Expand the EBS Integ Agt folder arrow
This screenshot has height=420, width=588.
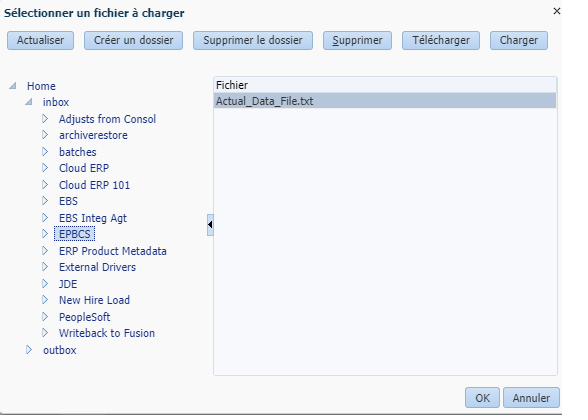pos(45,218)
